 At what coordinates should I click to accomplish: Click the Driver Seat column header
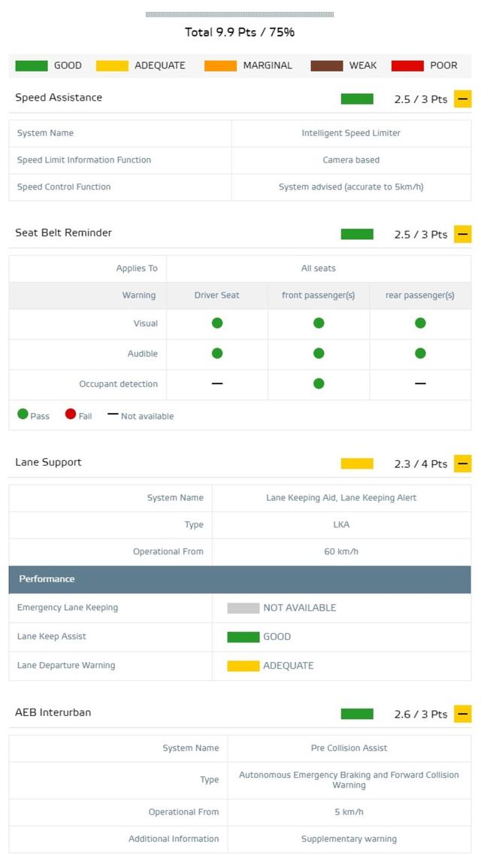coord(216,296)
